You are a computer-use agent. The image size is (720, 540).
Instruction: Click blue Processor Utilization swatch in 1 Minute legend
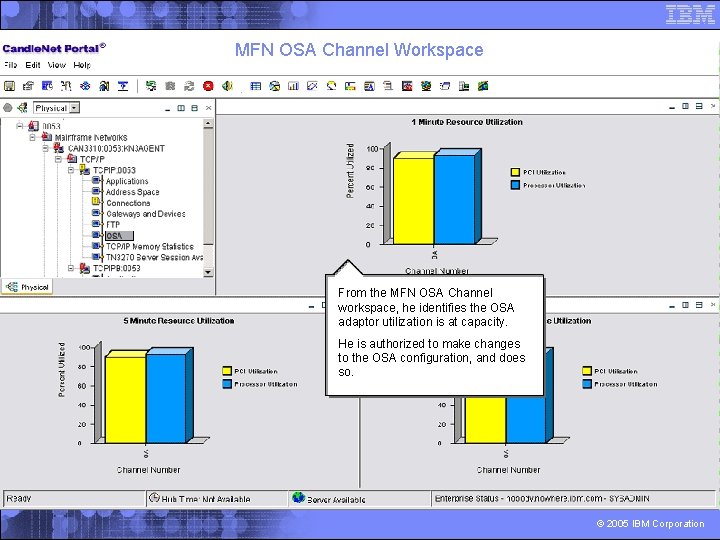tap(515, 185)
